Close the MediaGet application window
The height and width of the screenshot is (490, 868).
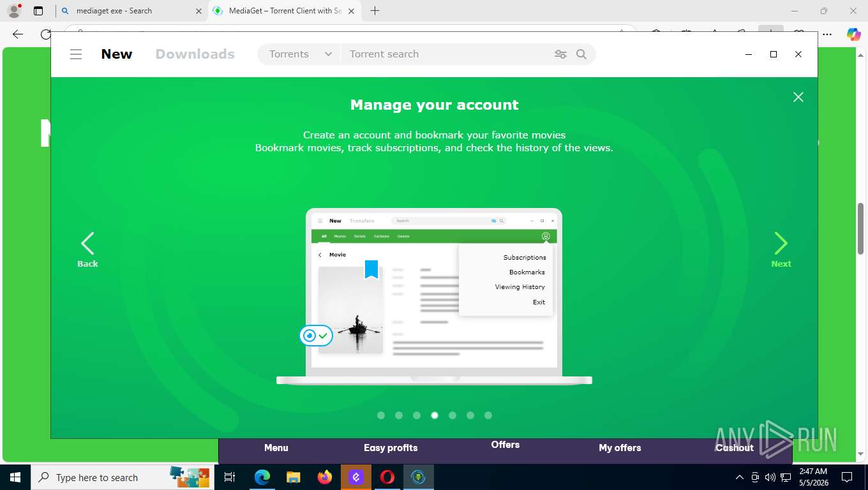[798, 54]
